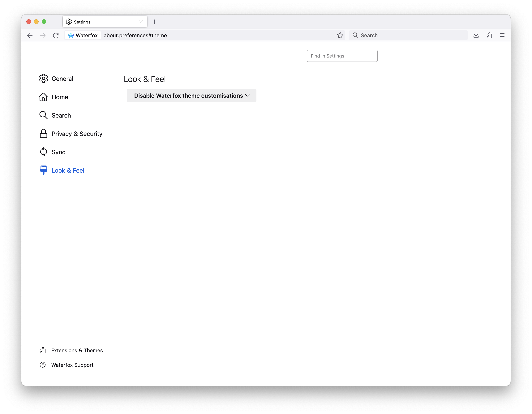Image resolution: width=532 pixels, height=414 pixels.
Task: Open Extensions & Themes link
Action: [x=77, y=350]
